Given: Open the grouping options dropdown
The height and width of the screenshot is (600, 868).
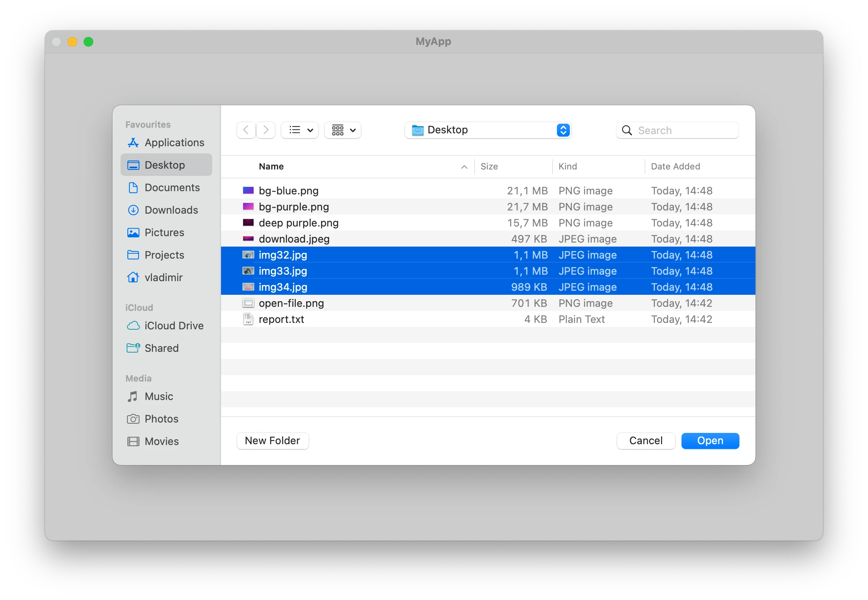Looking at the screenshot, I should pos(342,130).
